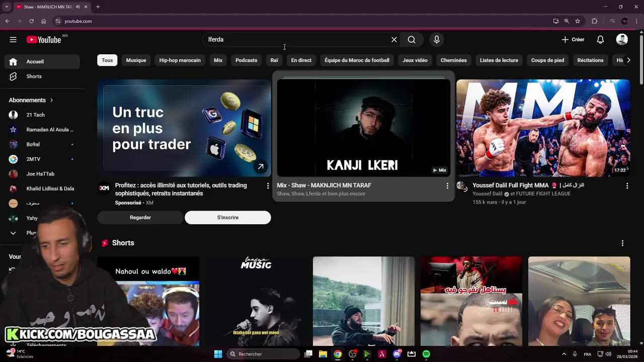Click the S'inscrire button
The width and height of the screenshot is (644, 362).
coord(228,218)
